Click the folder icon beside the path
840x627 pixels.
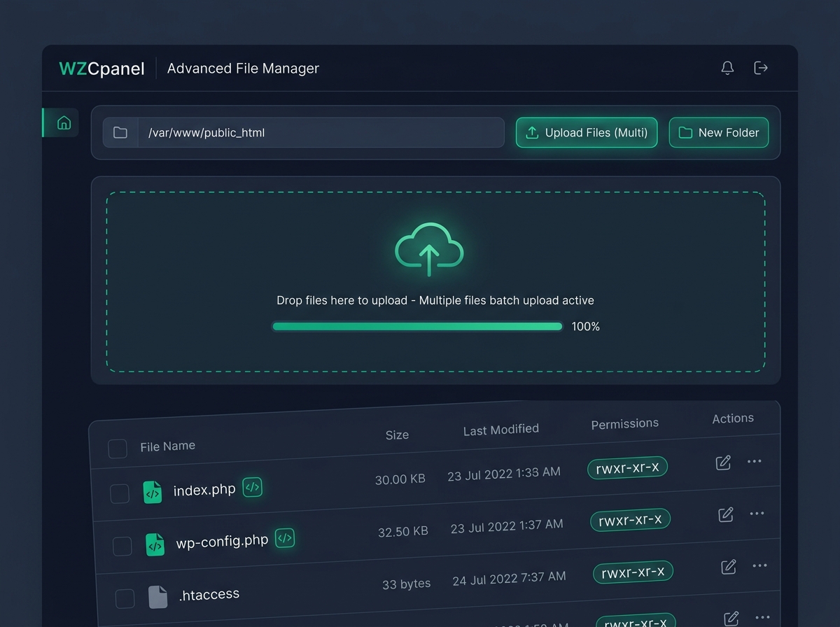[120, 132]
